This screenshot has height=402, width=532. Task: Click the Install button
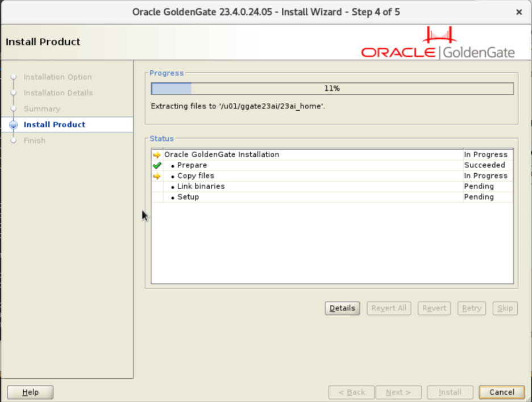pos(450,392)
